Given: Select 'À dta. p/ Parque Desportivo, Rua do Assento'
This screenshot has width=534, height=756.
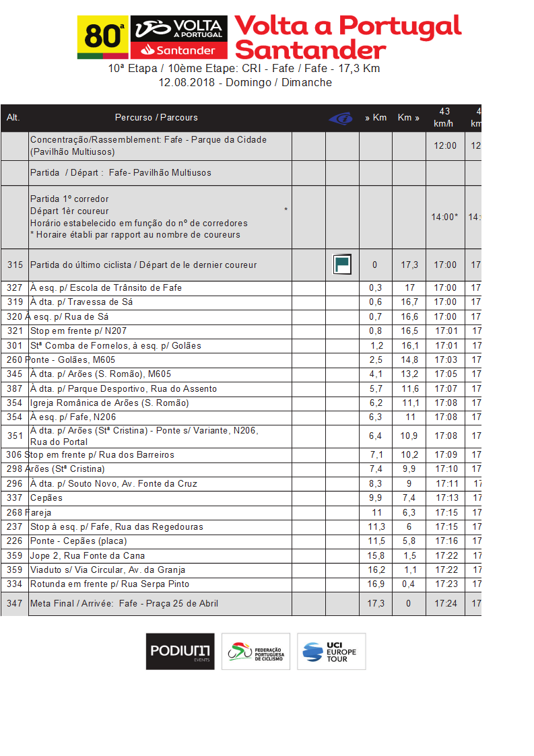Looking at the screenshot, I should coord(123,388).
